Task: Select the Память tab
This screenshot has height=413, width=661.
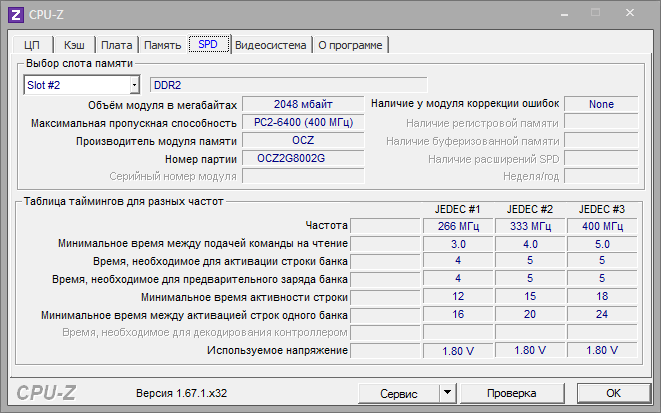Action: 162,45
